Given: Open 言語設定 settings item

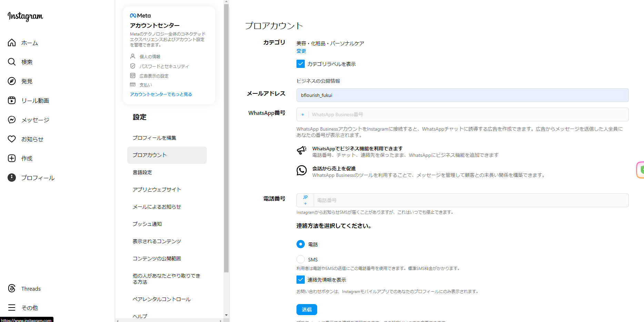Looking at the screenshot, I should click(167, 172).
